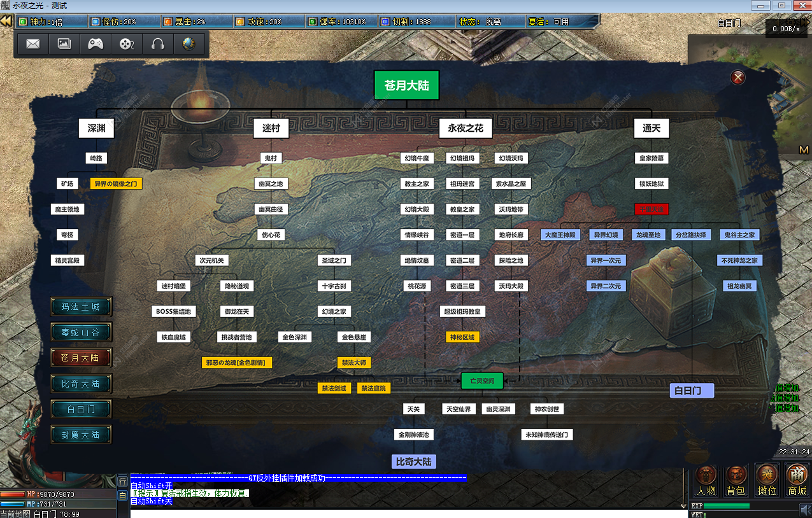
Task: Mute sound with the speaker icon
Action: click(806, 510)
